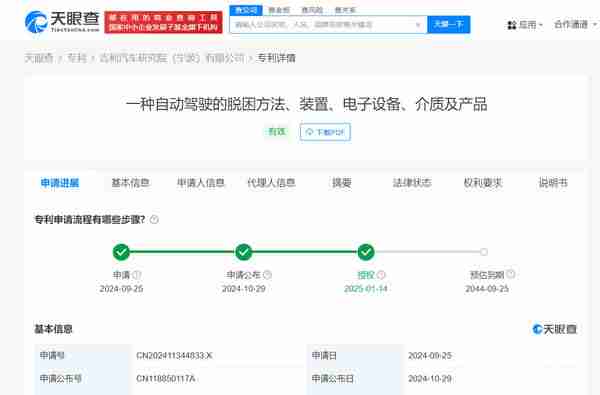Switch to the 说明书 tab

coord(553,183)
